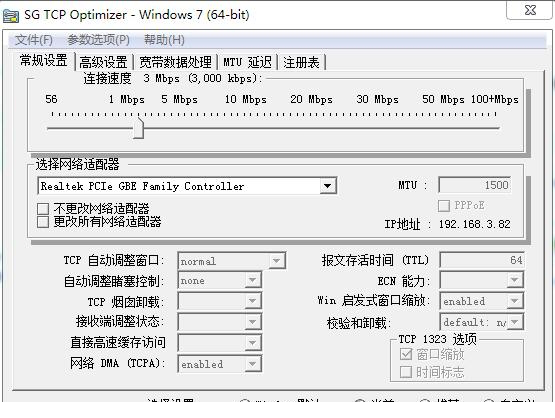Click the TTL field showing 64
Viewport: 555px width, 418px height.
[x=481, y=260]
